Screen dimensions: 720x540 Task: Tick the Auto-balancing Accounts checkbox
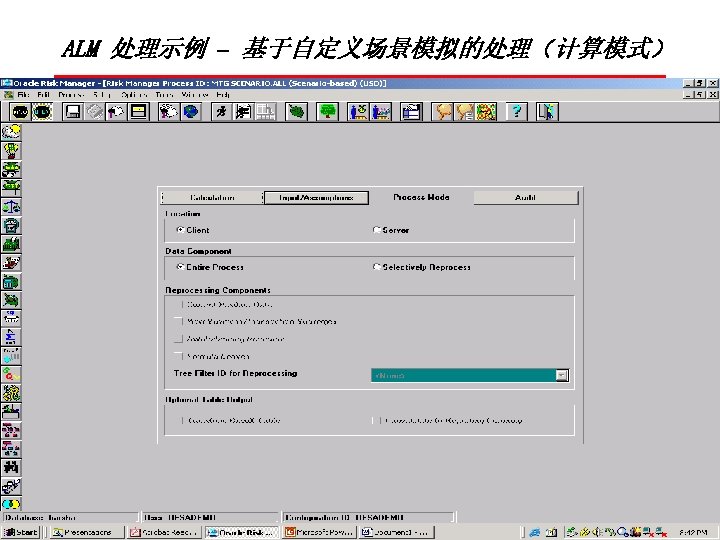(x=179, y=339)
